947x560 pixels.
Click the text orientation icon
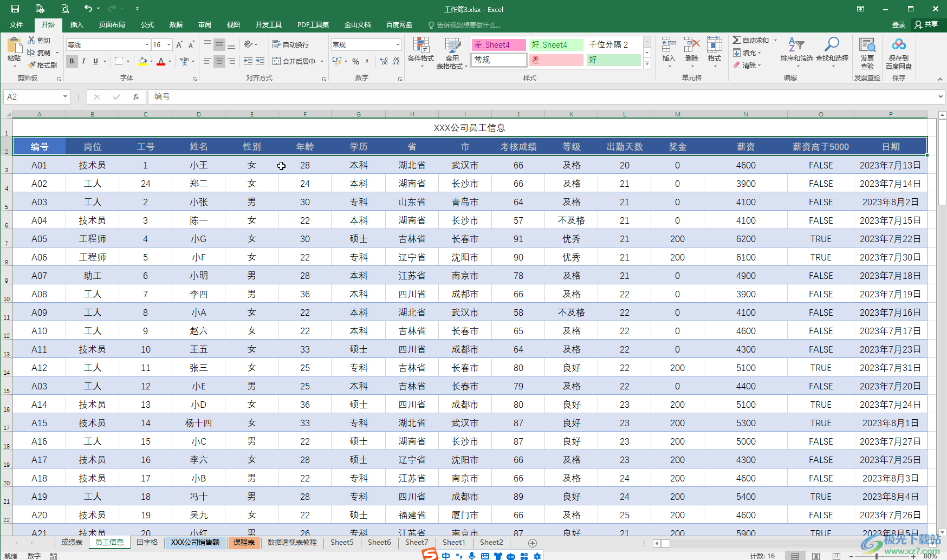[x=249, y=44]
